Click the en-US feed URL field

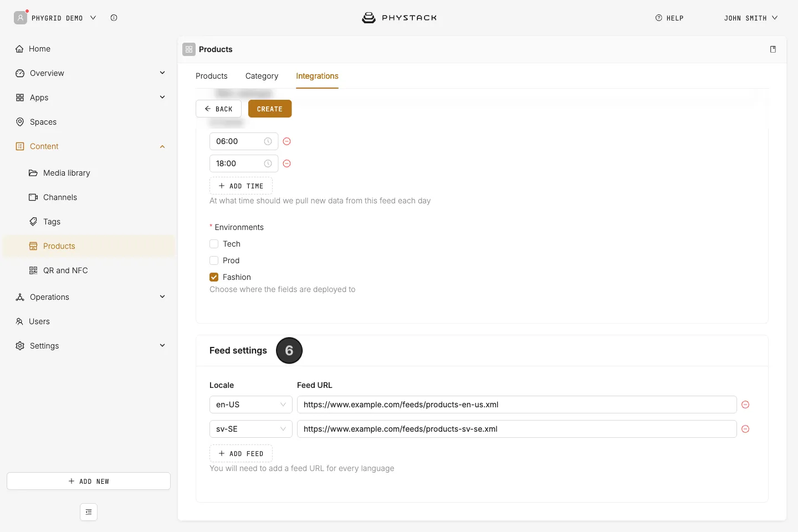click(516, 405)
